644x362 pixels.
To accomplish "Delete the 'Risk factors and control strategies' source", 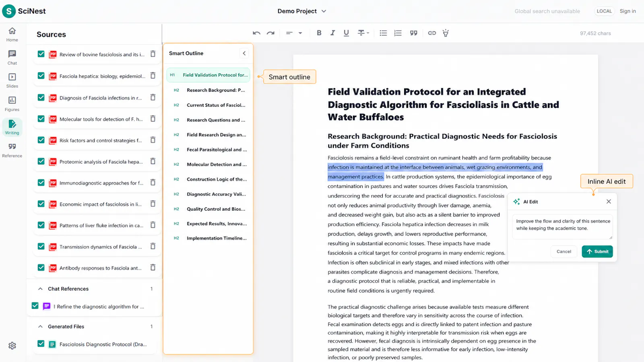I will (x=153, y=140).
